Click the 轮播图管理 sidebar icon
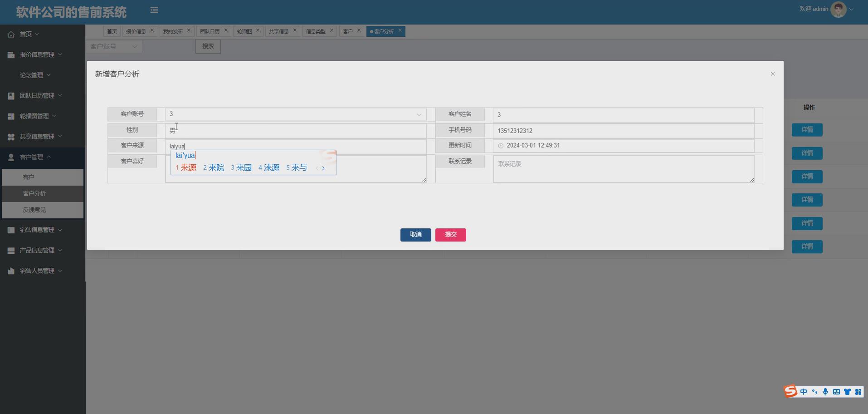This screenshot has width=868, height=414. (x=11, y=116)
